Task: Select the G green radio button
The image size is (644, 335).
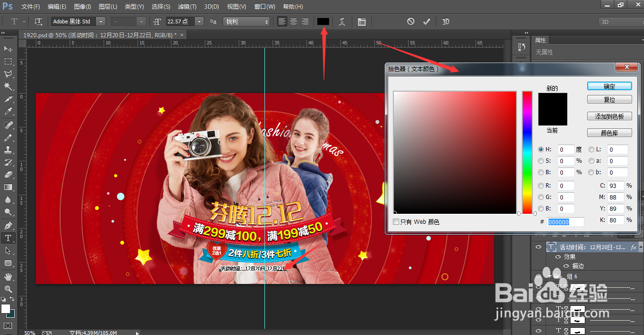Action: click(x=541, y=197)
